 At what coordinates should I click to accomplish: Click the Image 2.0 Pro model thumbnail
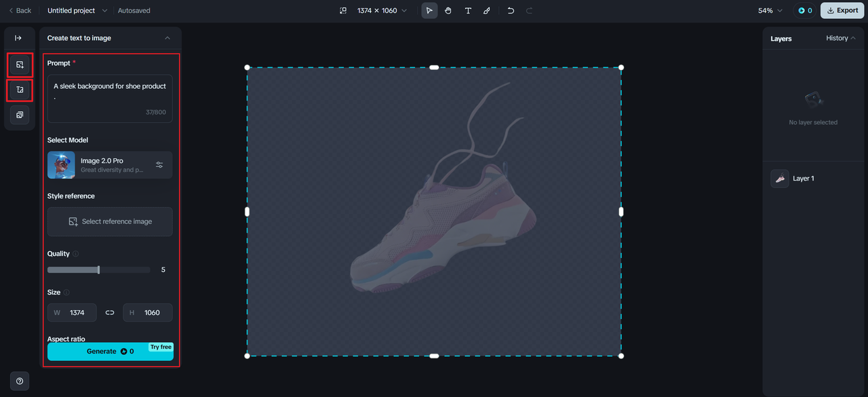(61, 165)
